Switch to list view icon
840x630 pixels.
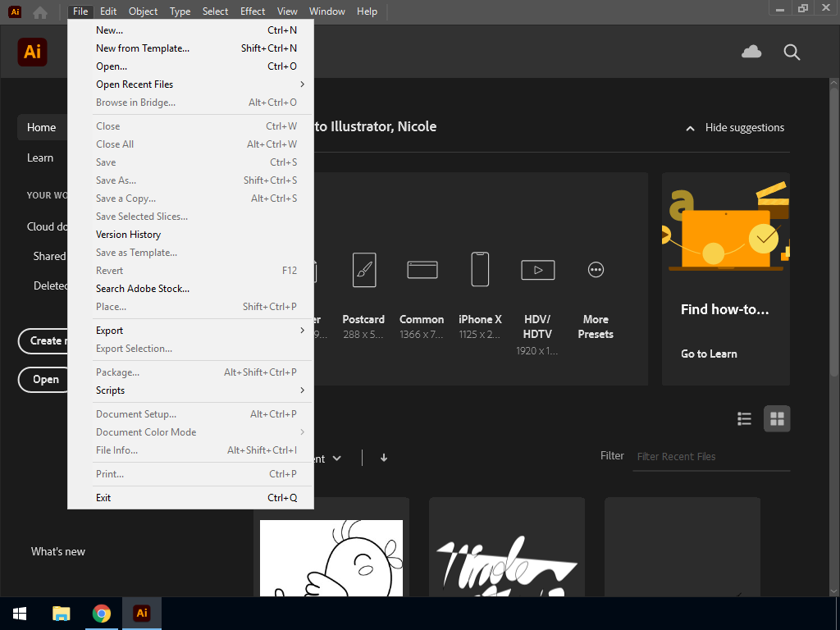[x=744, y=418]
